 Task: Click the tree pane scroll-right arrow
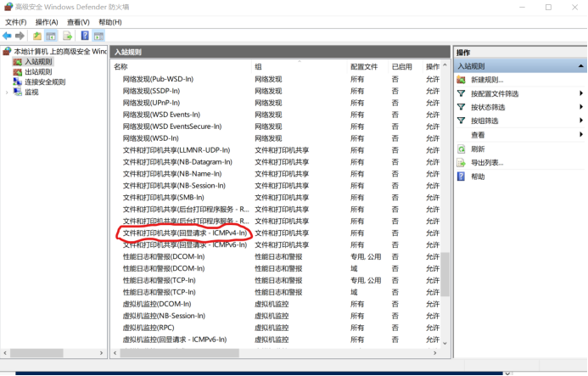pos(101,353)
